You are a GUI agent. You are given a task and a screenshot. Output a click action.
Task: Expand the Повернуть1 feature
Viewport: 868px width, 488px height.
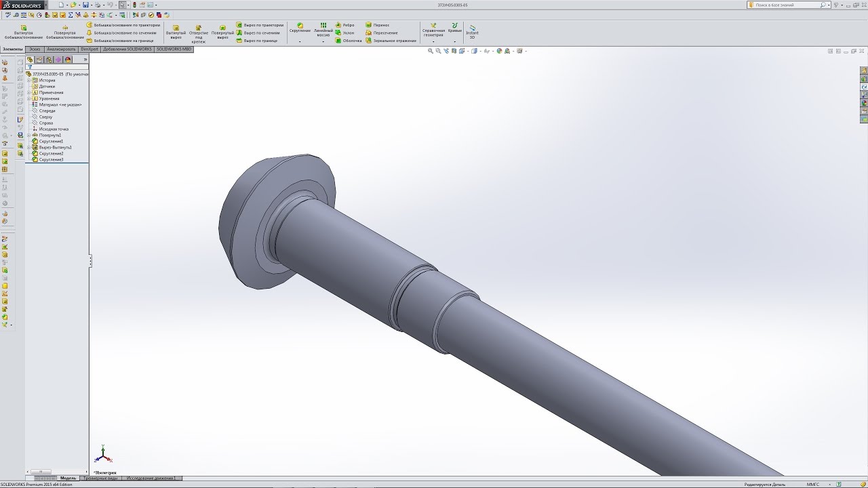coord(28,135)
